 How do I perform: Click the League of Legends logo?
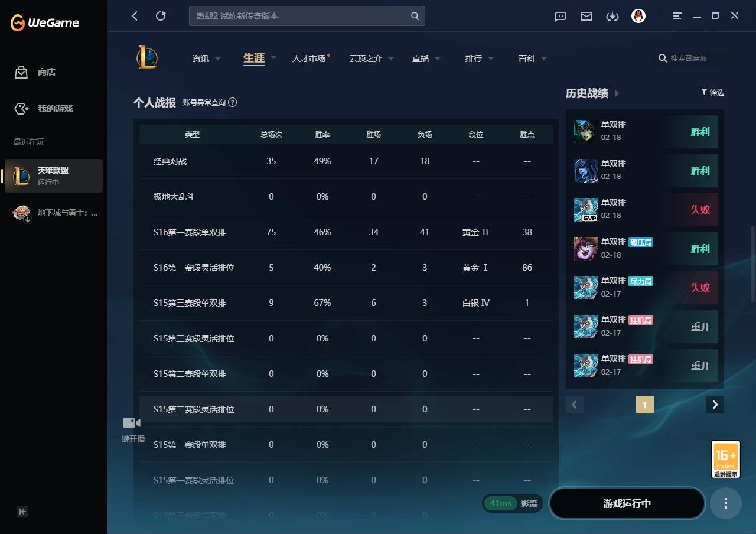click(146, 58)
